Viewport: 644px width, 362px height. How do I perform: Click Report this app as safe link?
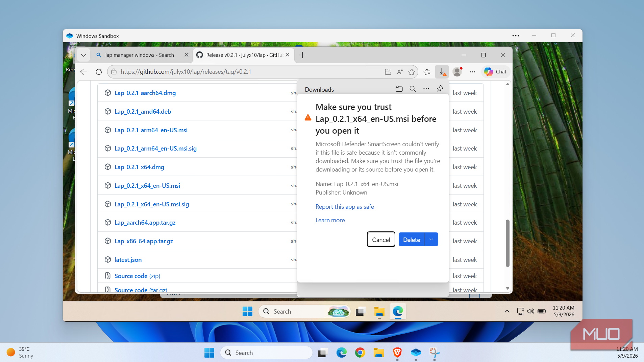point(345,207)
